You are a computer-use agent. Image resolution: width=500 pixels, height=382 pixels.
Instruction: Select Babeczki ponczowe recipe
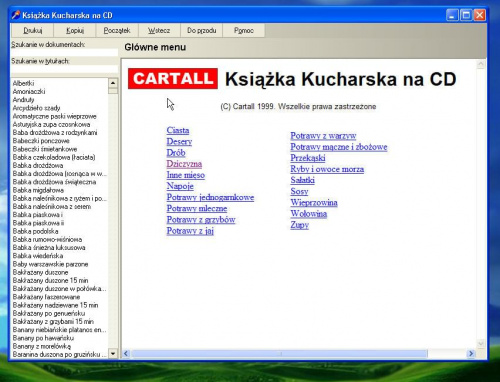[41, 141]
